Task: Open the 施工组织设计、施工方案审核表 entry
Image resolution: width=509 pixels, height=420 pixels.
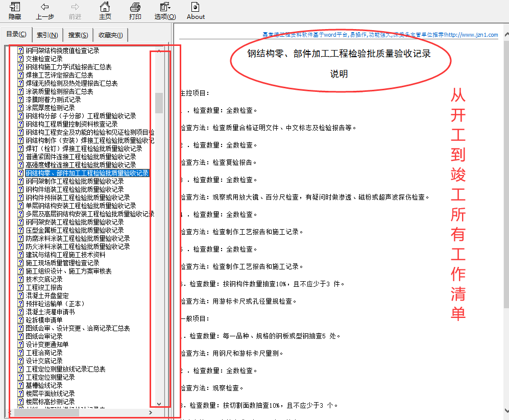Action: [x=69, y=271]
